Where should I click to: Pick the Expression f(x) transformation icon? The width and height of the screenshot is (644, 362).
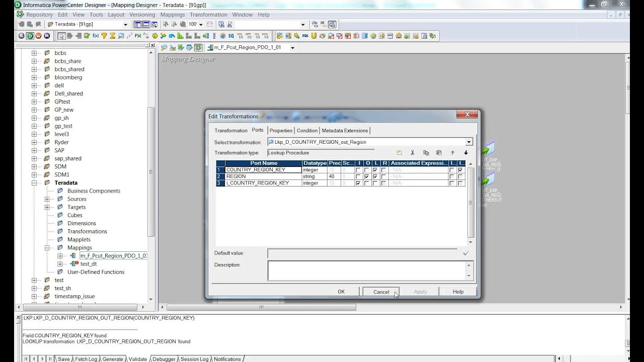(x=96, y=36)
